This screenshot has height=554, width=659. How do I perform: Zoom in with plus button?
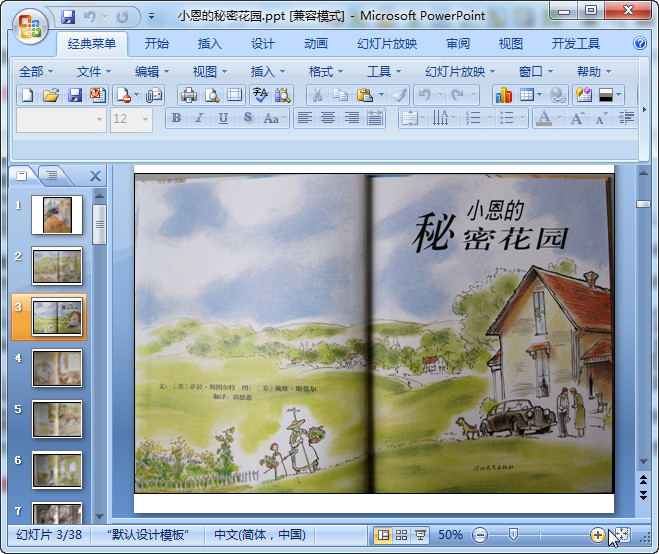(x=597, y=535)
